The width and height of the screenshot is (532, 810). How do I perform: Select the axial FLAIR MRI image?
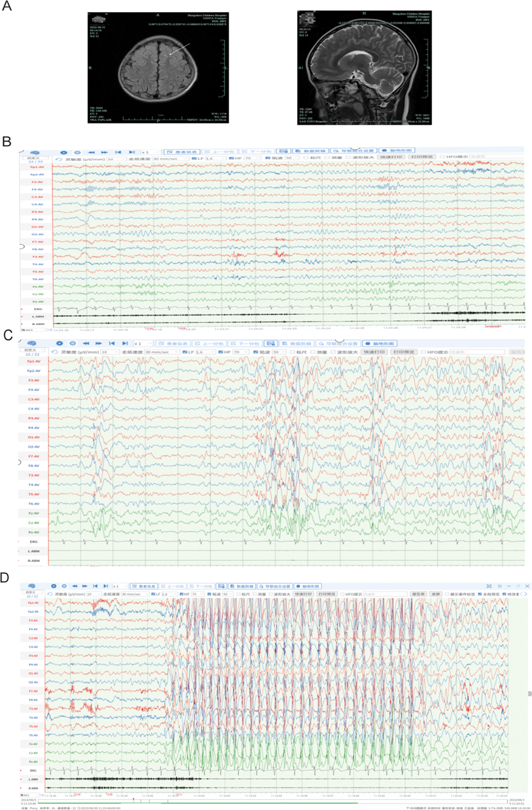click(x=158, y=67)
